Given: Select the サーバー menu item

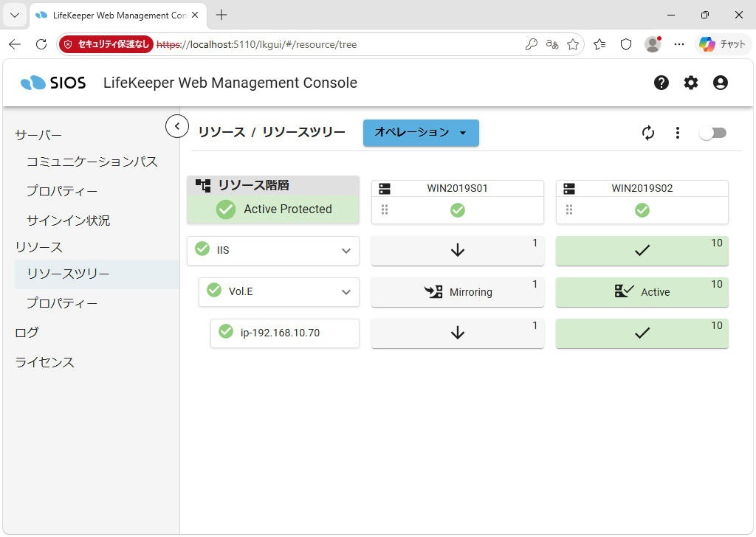Looking at the screenshot, I should (x=38, y=135).
